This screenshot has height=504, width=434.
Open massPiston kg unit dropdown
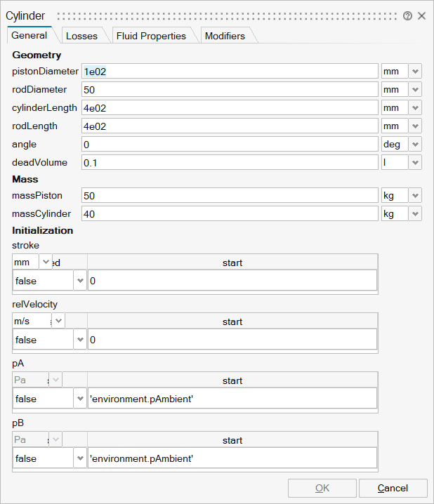415,195
